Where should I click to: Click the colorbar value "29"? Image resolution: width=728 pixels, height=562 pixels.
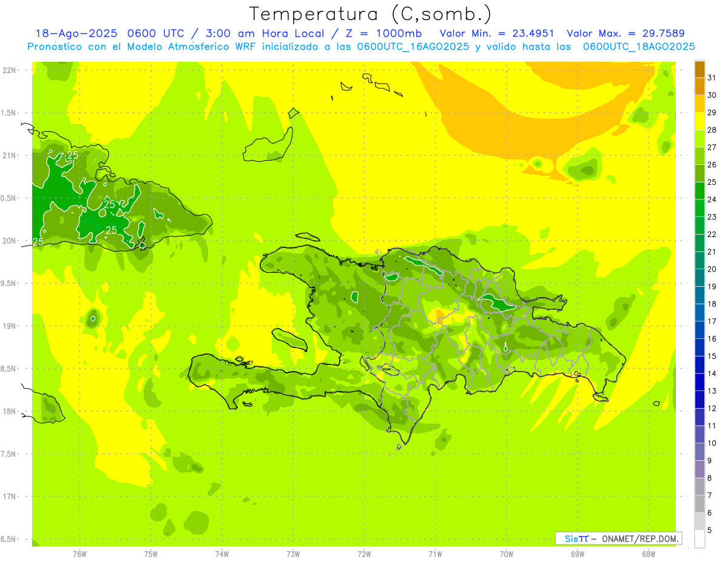712,113
